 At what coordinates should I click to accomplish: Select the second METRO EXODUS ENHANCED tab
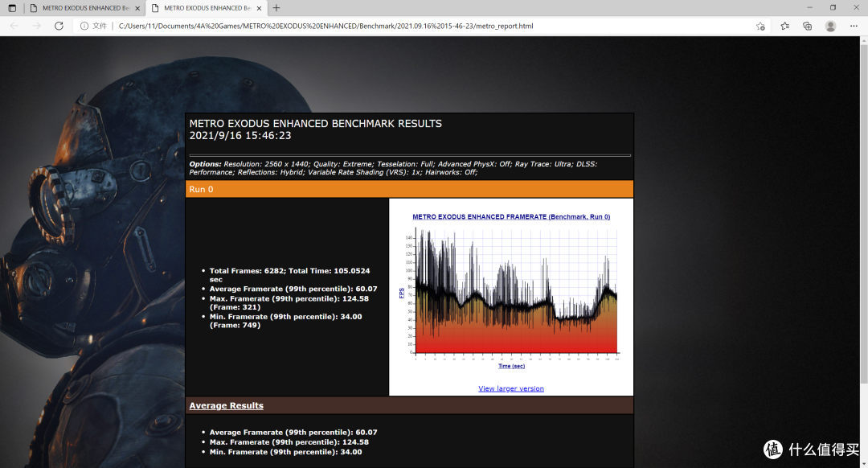coord(207,8)
